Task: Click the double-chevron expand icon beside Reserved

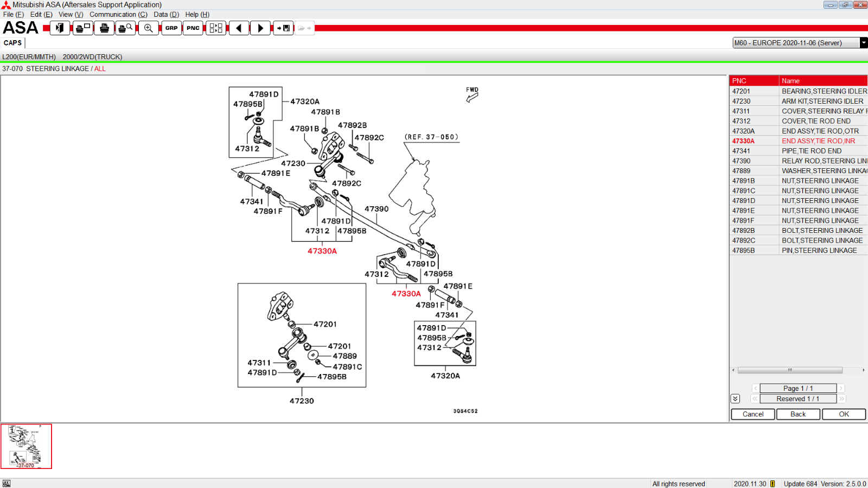Action: (735, 398)
